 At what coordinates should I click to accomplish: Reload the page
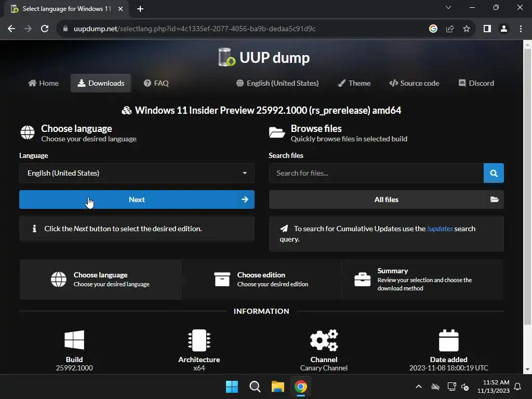click(45, 29)
